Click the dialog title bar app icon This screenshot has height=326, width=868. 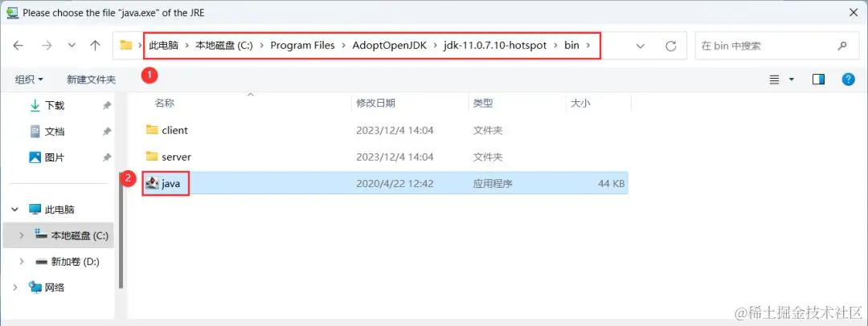pyautogui.click(x=11, y=12)
